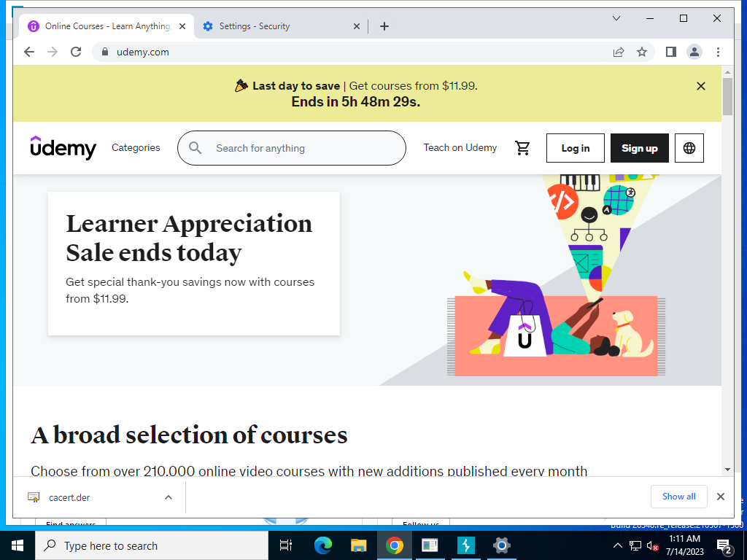Dismiss the Last day to save banner

point(701,86)
